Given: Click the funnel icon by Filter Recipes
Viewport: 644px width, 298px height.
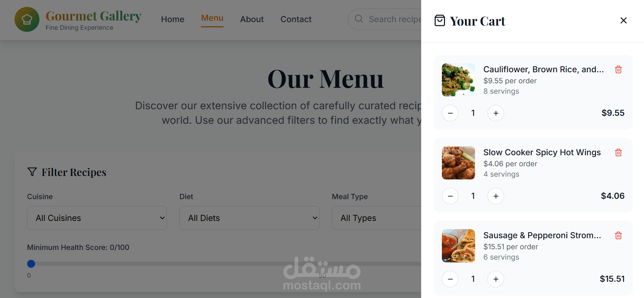Looking at the screenshot, I should 32,172.
